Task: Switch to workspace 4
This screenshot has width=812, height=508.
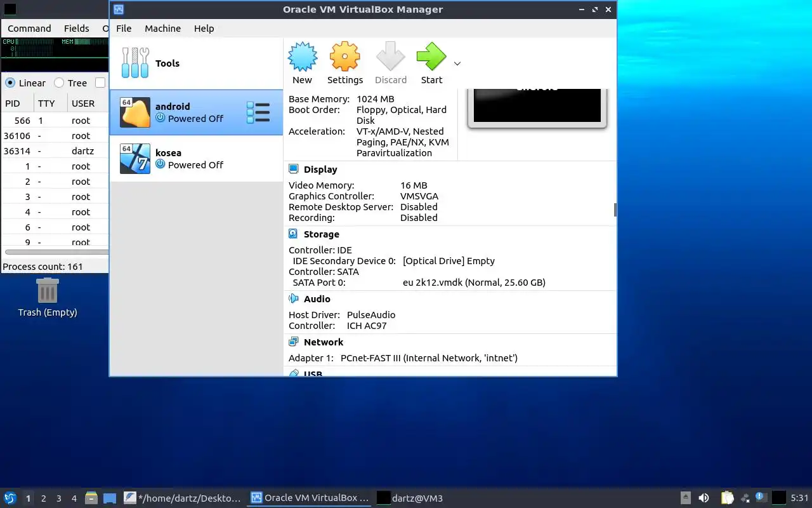Action: click(74, 498)
